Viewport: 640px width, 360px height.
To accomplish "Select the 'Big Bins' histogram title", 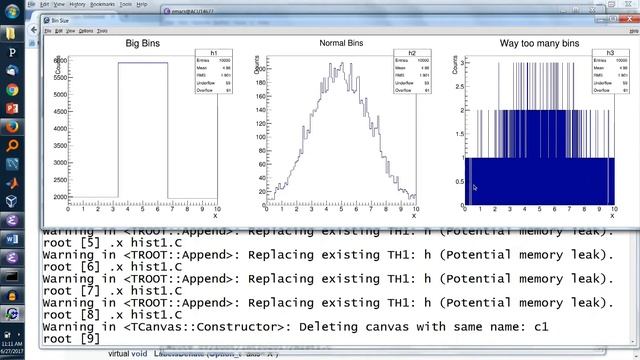I will (142, 43).
